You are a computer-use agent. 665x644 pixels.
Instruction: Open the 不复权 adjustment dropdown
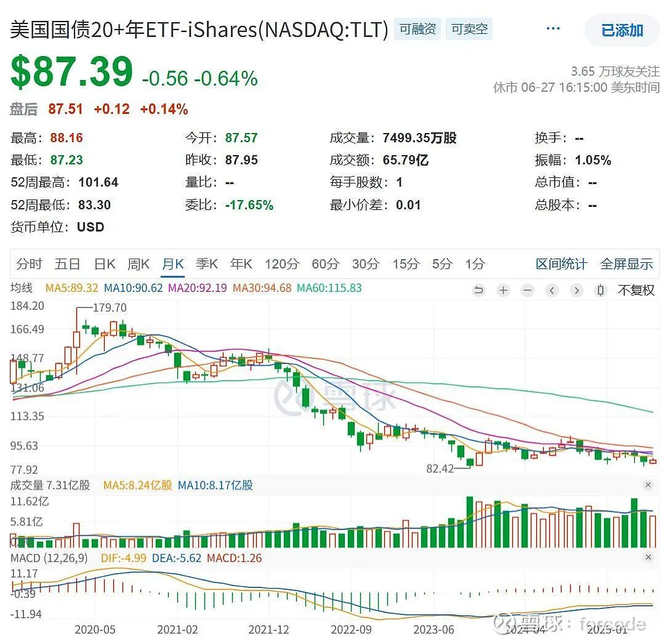coord(635,291)
